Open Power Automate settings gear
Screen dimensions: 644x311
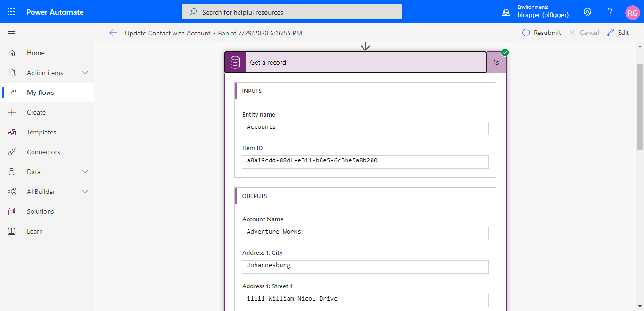pyautogui.click(x=587, y=12)
